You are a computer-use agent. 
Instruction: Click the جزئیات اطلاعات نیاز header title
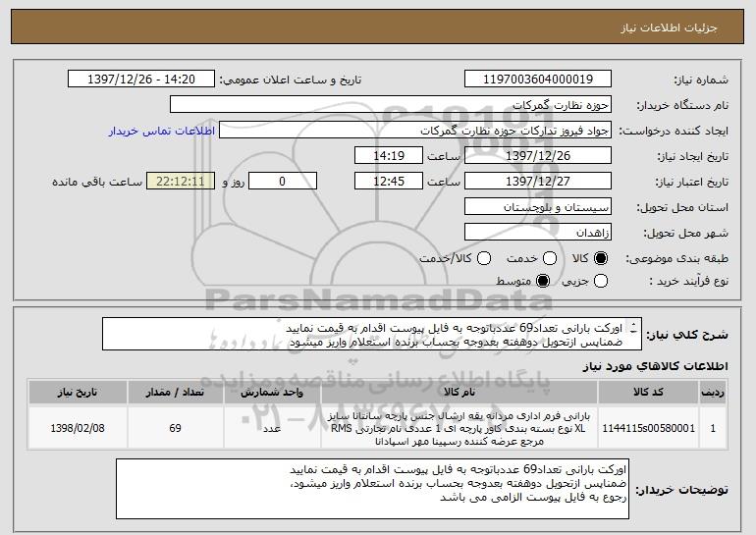(x=669, y=27)
